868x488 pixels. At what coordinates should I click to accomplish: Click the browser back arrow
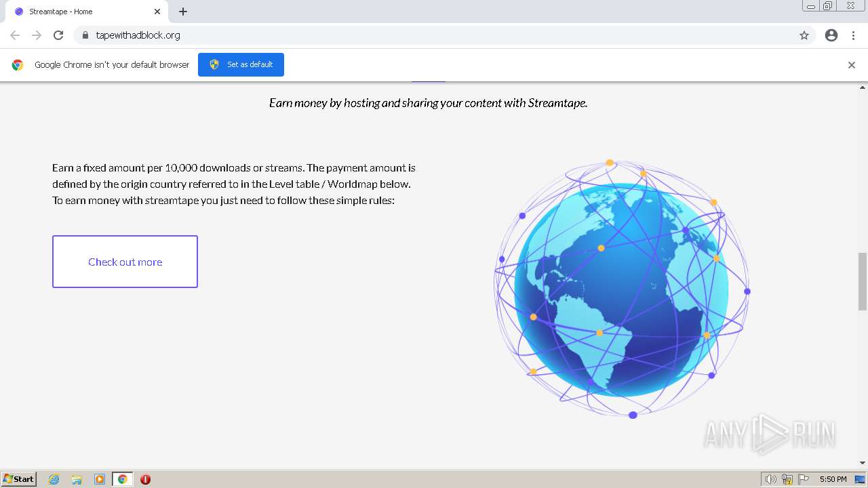pyautogui.click(x=15, y=35)
